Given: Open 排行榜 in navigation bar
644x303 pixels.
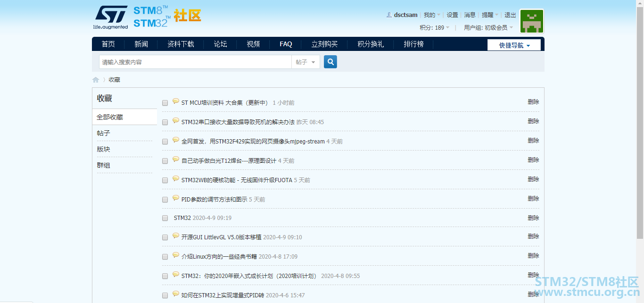Looking at the screenshot, I should [x=413, y=44].
